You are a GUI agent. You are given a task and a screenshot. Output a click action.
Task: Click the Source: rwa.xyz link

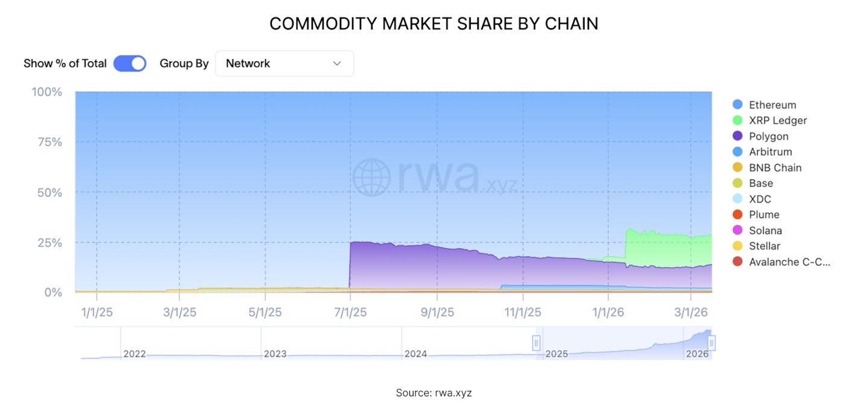tap(434, 392)
